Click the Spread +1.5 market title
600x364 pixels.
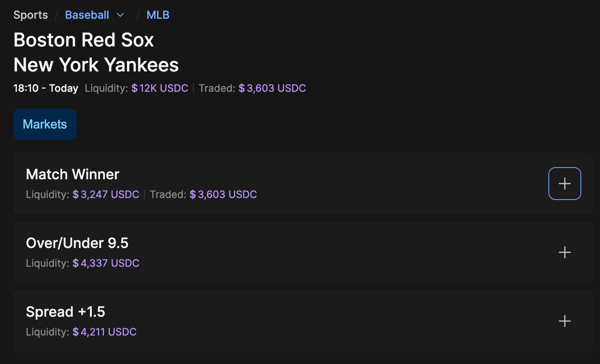pos(65,312)
